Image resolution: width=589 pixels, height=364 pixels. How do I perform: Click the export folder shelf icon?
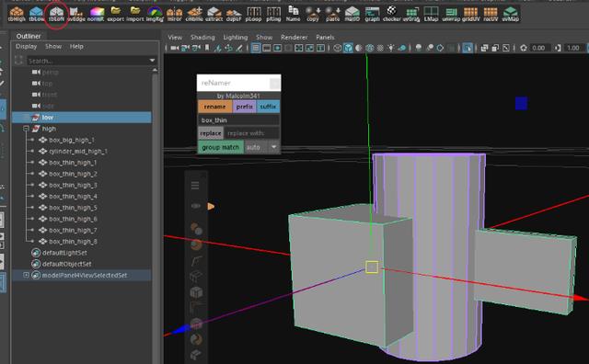pos(116,14)
